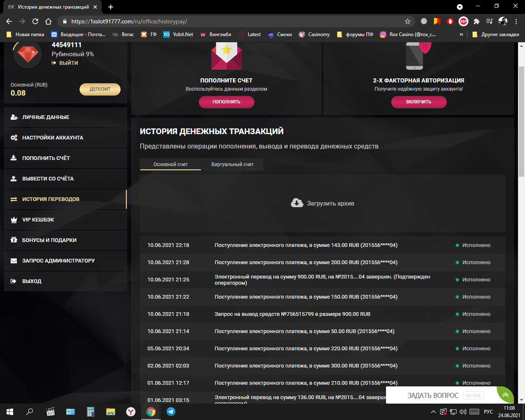The width and height of the screenshot is (525, 420).
Task: Switch to Telegram in the taskbar
Action: [x=171, y=412]
